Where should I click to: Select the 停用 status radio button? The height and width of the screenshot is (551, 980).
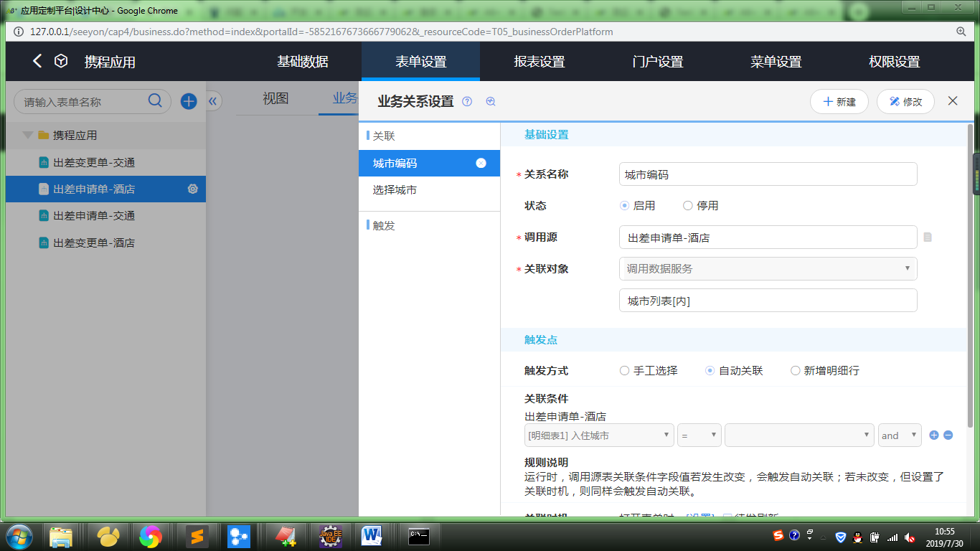point(688,206)
